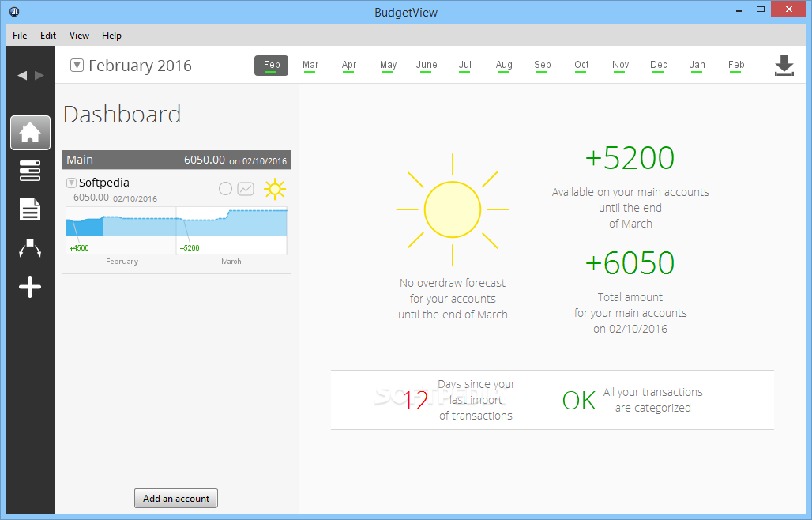Click the large sun overdraw forecast widget
Image resolution: width=812 pixels, height=520 pixels.
[452, 209]
